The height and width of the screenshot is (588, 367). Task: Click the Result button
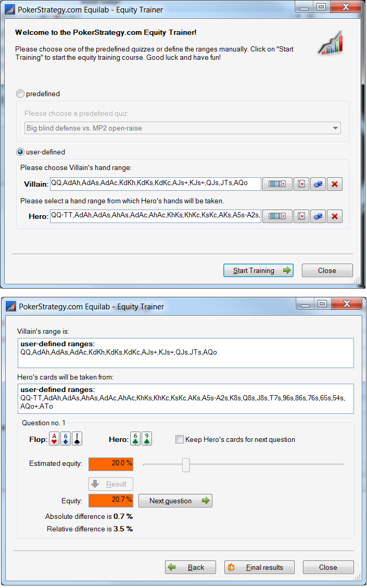[x=111, y=484]
